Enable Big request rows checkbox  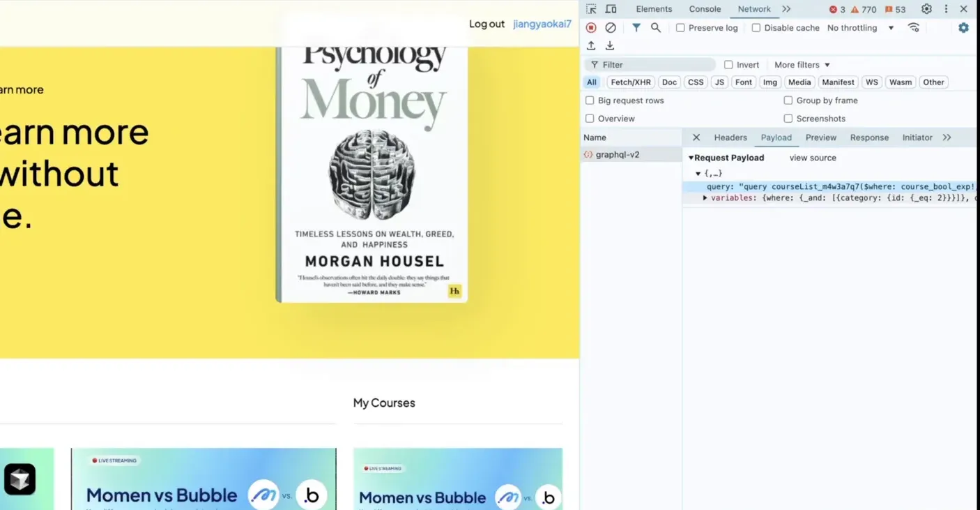pos(590,100)
